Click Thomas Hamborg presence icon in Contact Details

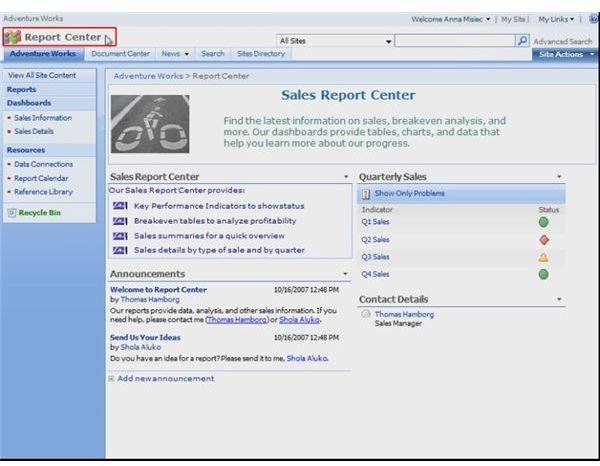[x=366, y=314]
